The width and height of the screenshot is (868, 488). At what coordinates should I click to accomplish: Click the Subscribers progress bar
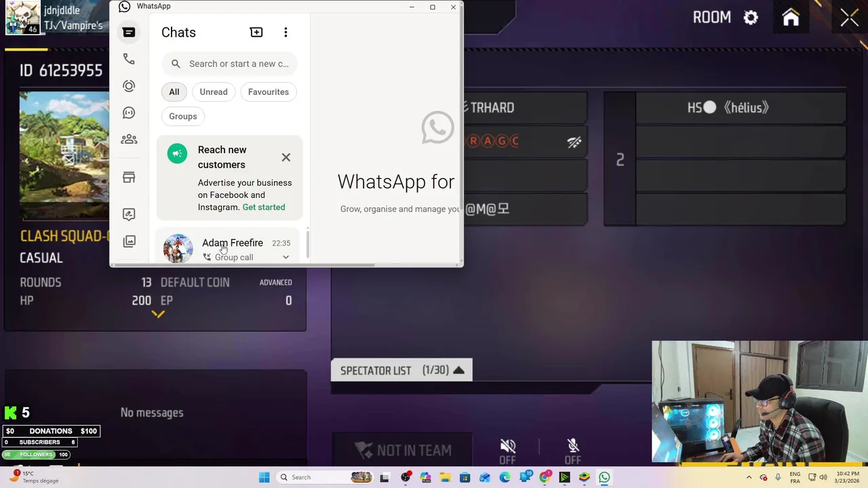(x=40, y=443)
